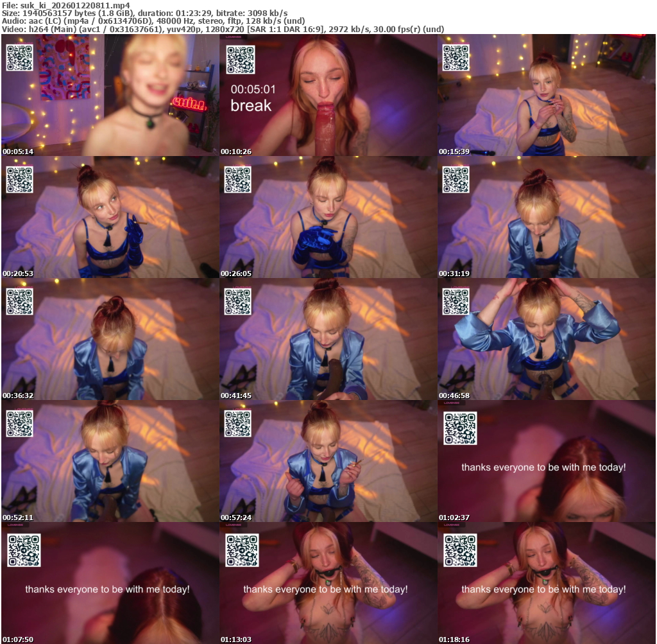The height and width of the screenshot is (644, 657).
Task: Click the QR code in the 01:13:03 frame
Action: pyautogui.click(x=242, y=550)
